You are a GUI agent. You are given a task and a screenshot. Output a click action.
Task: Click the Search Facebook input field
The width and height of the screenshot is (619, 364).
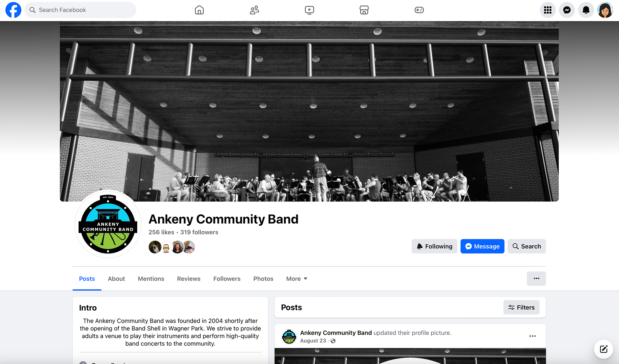81,10
